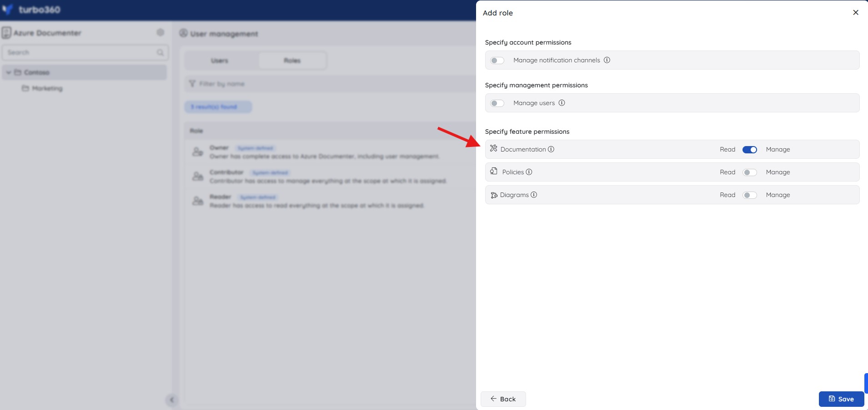Save the new role
The height and width of the screenshot is (410, 868).
tap(841, 399)
